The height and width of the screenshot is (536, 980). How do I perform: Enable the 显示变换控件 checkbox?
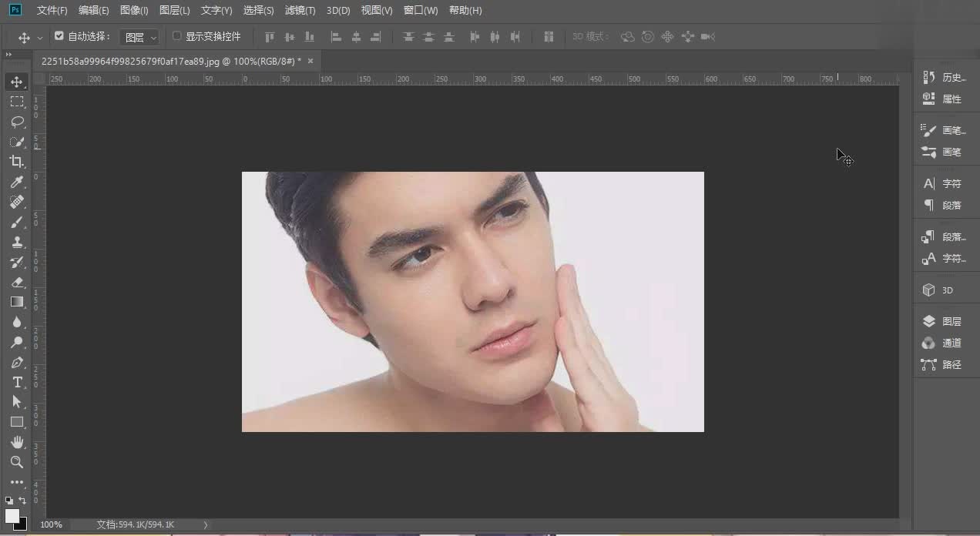[176, 36]
